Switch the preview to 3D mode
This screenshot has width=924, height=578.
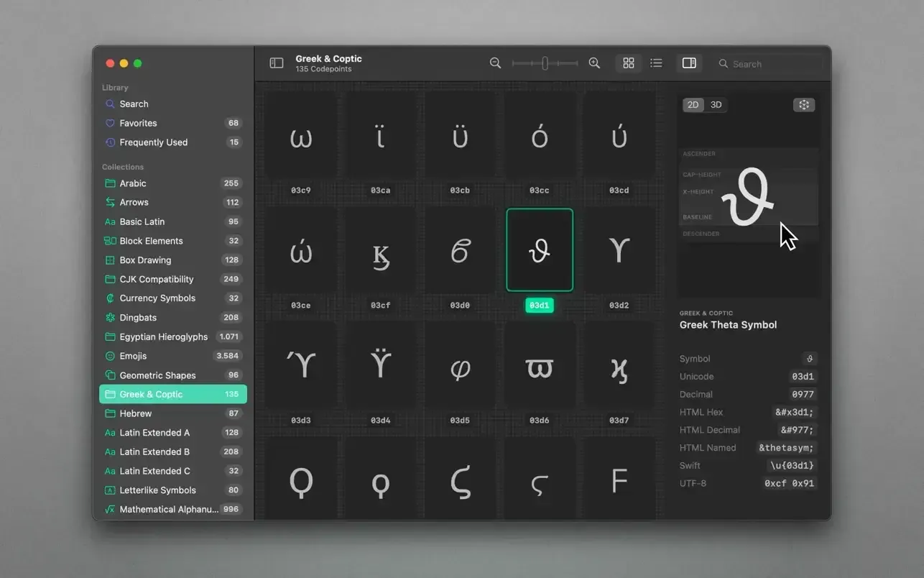[716, 104]
